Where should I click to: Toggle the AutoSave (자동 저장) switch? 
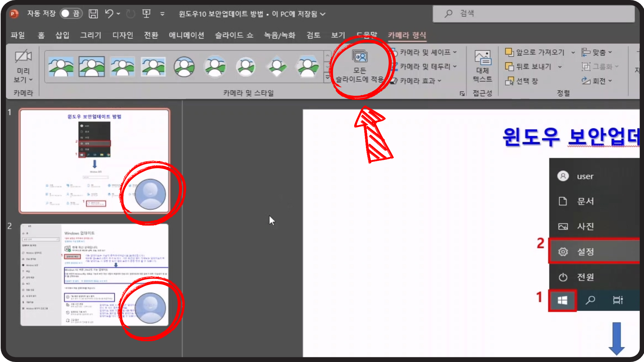(71, 13)
